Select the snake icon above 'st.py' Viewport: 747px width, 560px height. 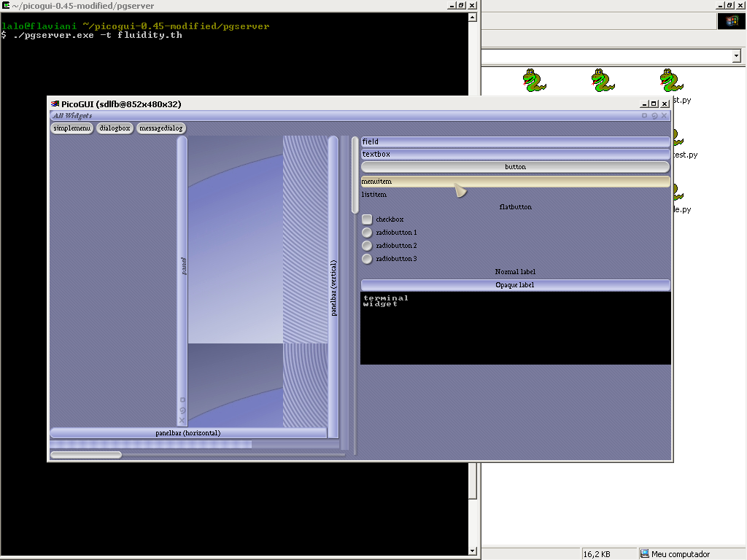coord(671,80)
